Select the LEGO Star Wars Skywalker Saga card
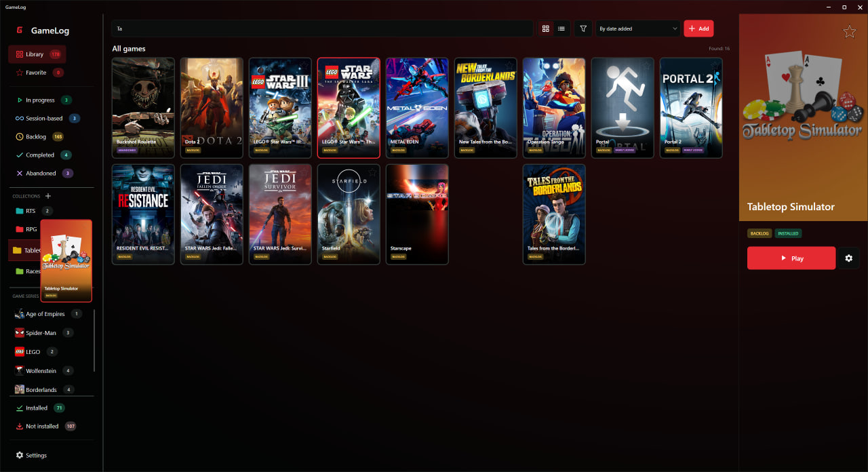Image resolution: width=868 pixels, height=472 pixels. coord(349,108)
